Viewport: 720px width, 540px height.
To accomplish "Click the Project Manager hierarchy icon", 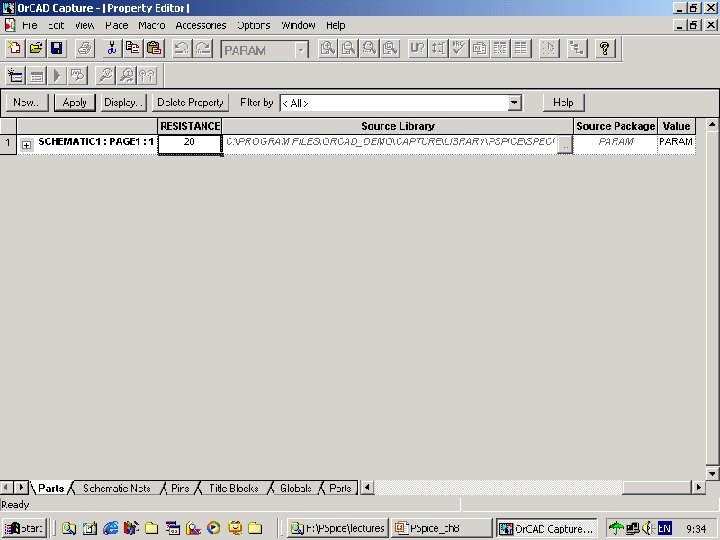I will pyautogui.click(x=577, y=48).
